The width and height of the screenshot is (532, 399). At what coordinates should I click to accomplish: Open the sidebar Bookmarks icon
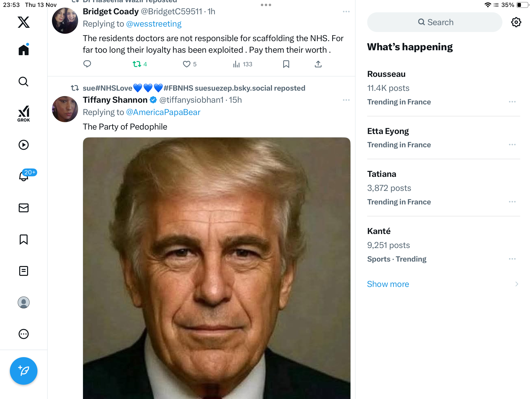click(24, 239)
